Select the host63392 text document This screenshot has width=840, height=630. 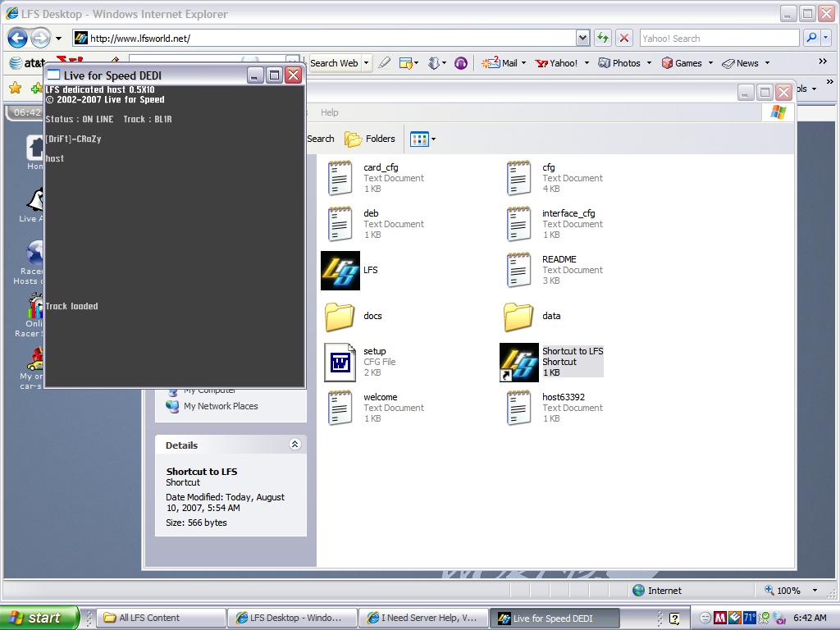[x=555, y=408]
